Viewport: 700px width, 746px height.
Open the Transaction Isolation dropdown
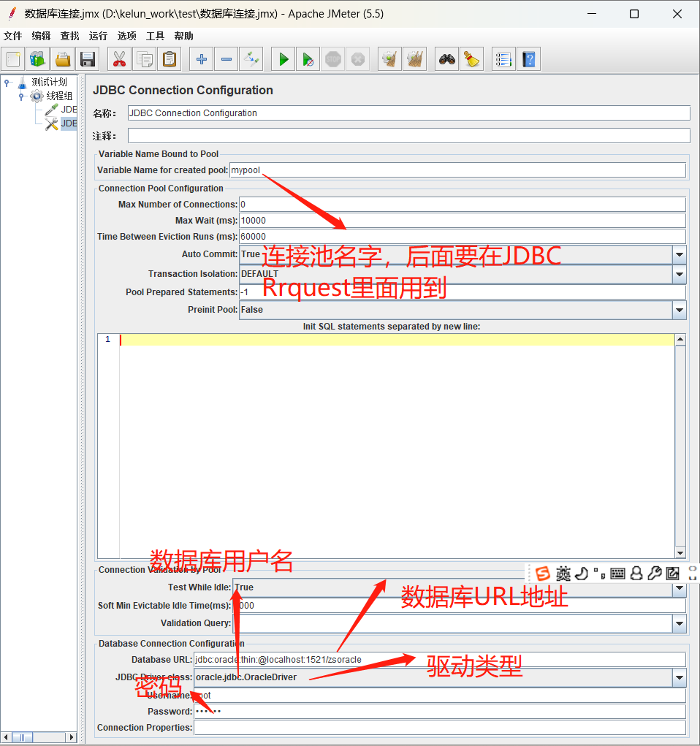click(680, 274)
